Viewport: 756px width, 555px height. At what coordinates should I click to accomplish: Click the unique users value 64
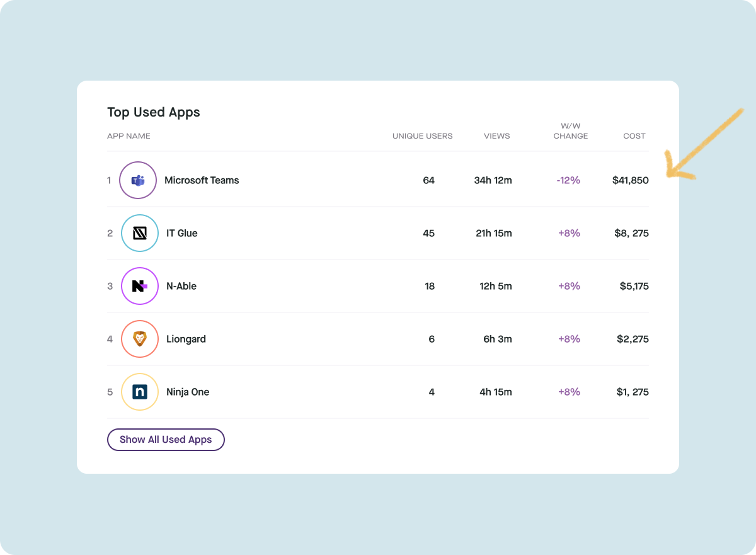(x=429, y=180)
